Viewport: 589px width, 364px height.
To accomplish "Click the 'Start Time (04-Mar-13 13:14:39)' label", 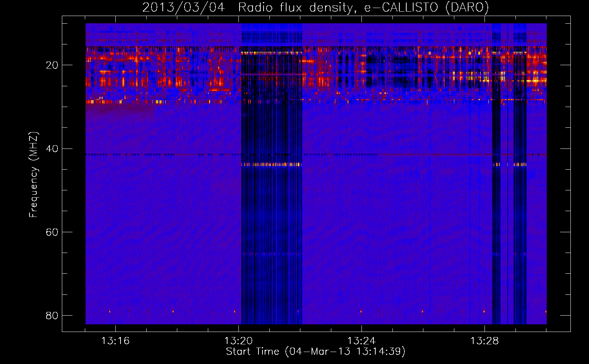I will pos(316,352).
